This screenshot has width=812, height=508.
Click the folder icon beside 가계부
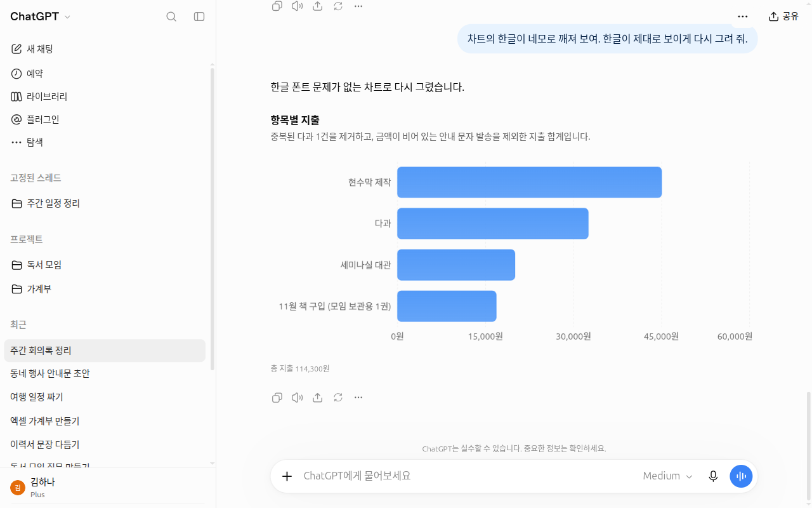click(x=16, y=289)
